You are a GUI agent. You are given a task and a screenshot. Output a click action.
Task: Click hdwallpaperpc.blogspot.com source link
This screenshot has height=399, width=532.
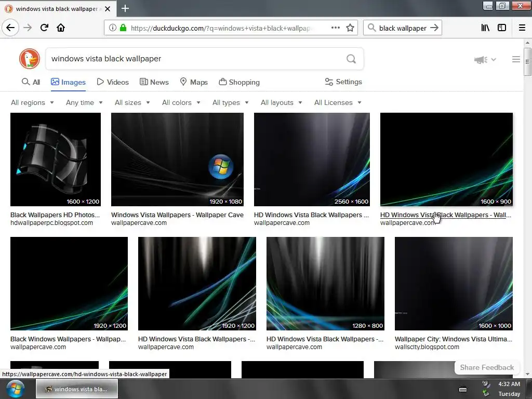(51, 223)
